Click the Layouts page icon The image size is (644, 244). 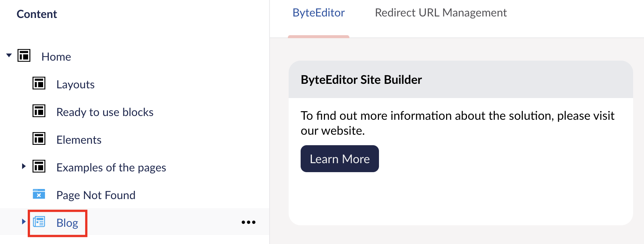point(39,83)
